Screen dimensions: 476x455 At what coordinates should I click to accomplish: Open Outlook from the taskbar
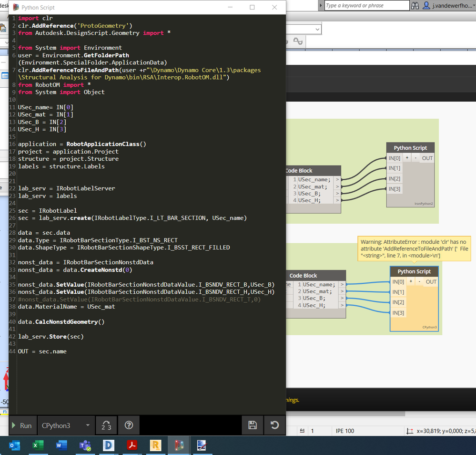point(14,445)
